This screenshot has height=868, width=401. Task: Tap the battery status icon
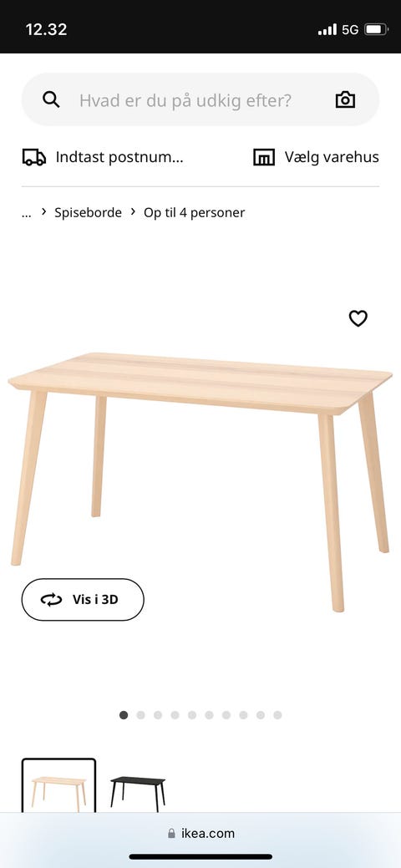click(x=376, y=29)
